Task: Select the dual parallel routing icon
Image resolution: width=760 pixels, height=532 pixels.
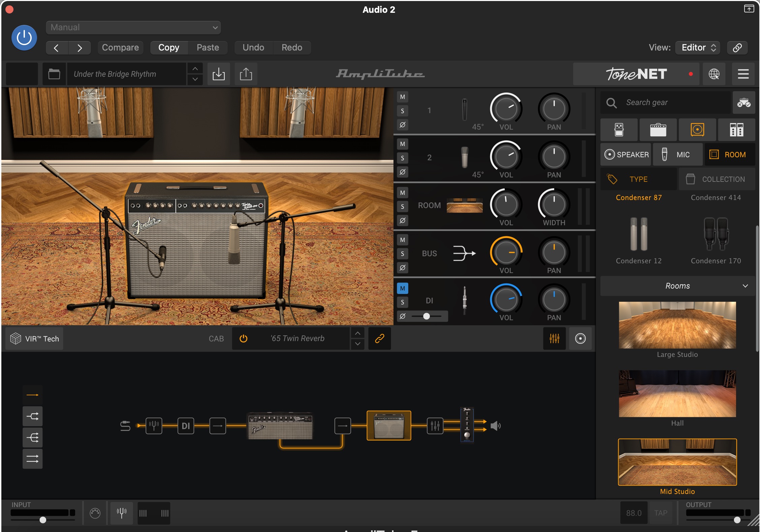Action: click(32, 459)
